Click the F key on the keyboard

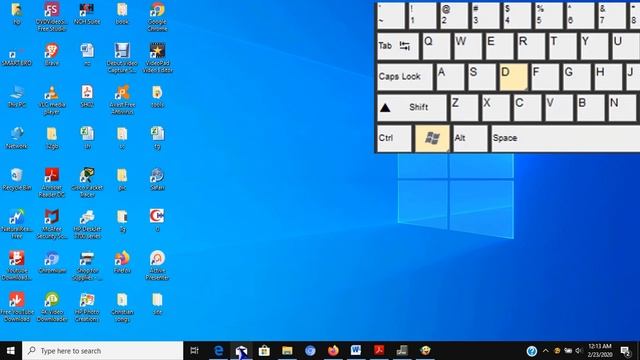[x=545, y=77]
